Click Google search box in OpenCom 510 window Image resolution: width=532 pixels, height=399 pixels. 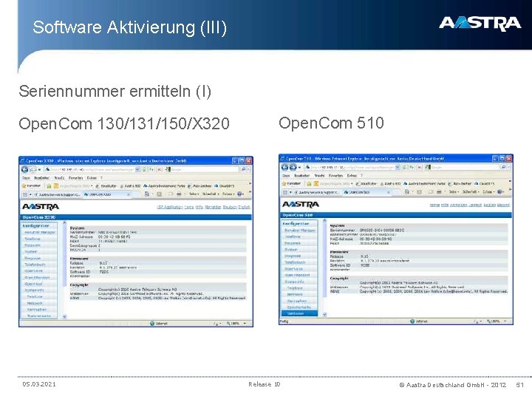pos(463,167)
